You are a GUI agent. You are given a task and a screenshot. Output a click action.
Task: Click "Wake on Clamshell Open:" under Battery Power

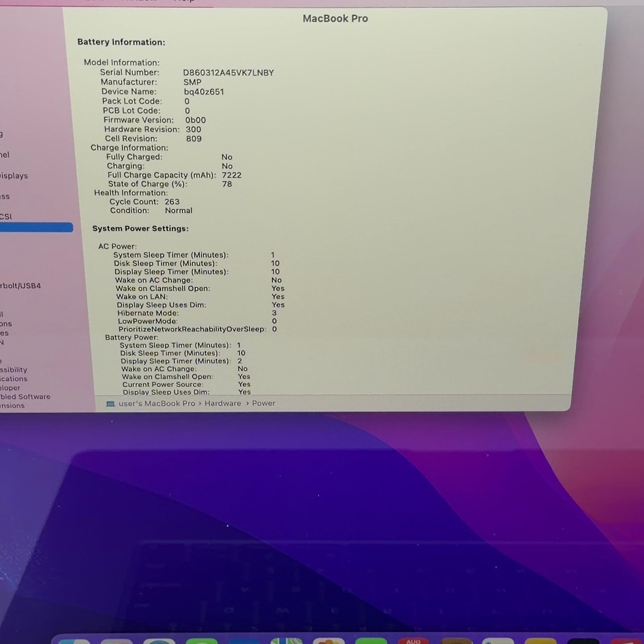[x=168, y=377]
